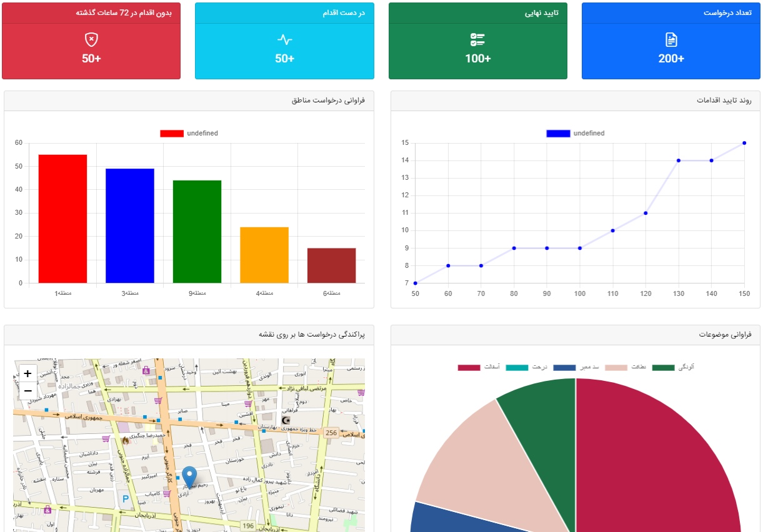The height and width of the screenshot is (532, 763).
Task: Click the line chart data point at 130
Action: [678, 160]
